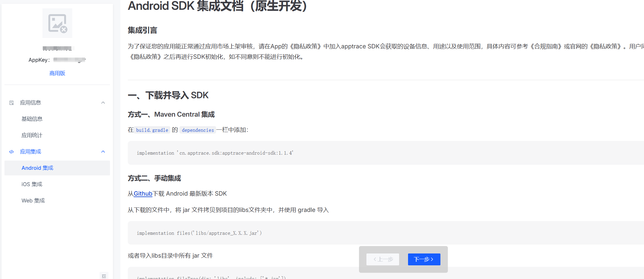
Task: Collapse the 应用集成 section chevron
Action: 103,152
